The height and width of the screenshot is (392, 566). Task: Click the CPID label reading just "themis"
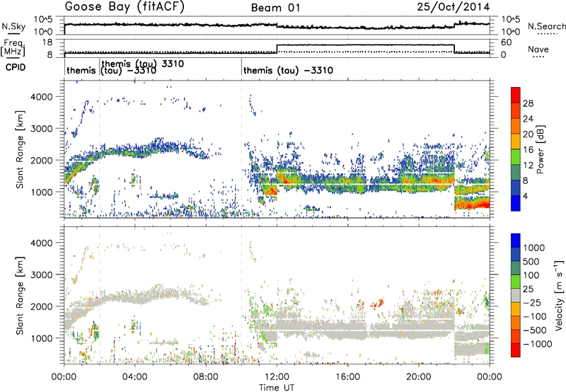point(81,70)
